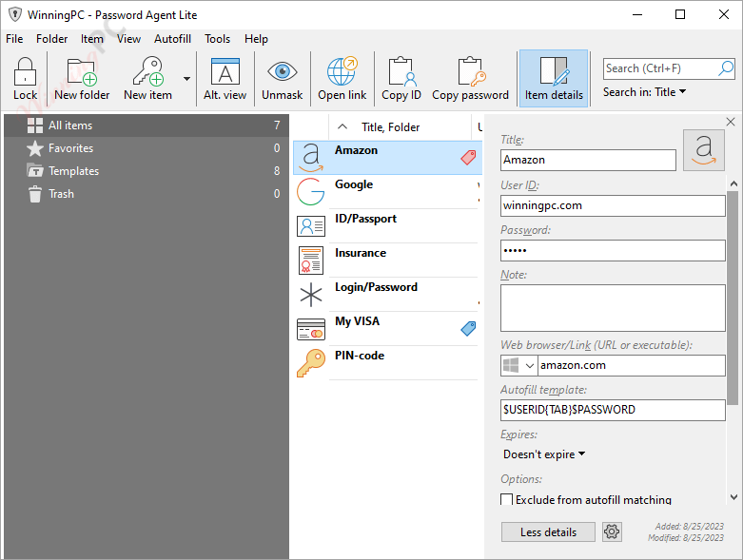Select the Login/Password entry title
Viewport: 743px width, 560px height.
376,287
